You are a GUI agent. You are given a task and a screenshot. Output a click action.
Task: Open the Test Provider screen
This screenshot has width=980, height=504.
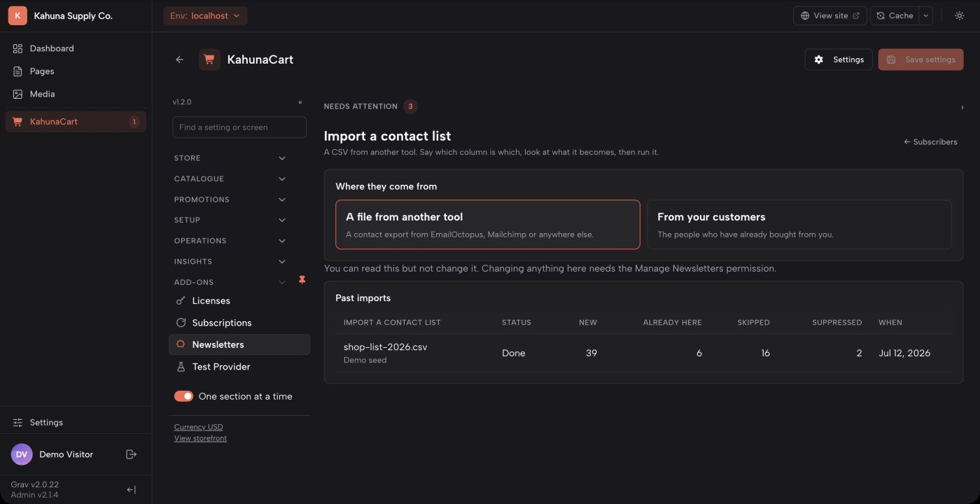coord(239,367)
